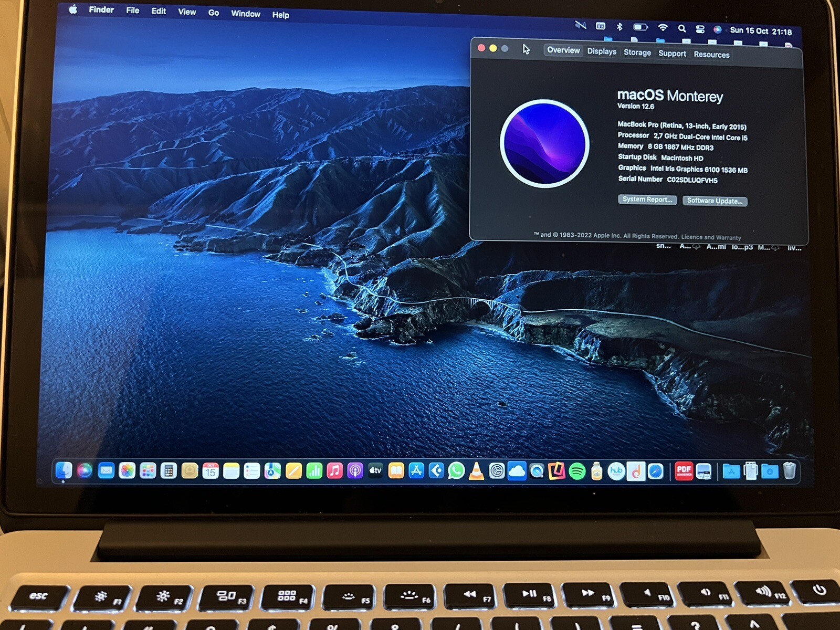The width and height of the screenshot is (840, 630).
Task: Open Finder from the Dock
Action: 64,470
